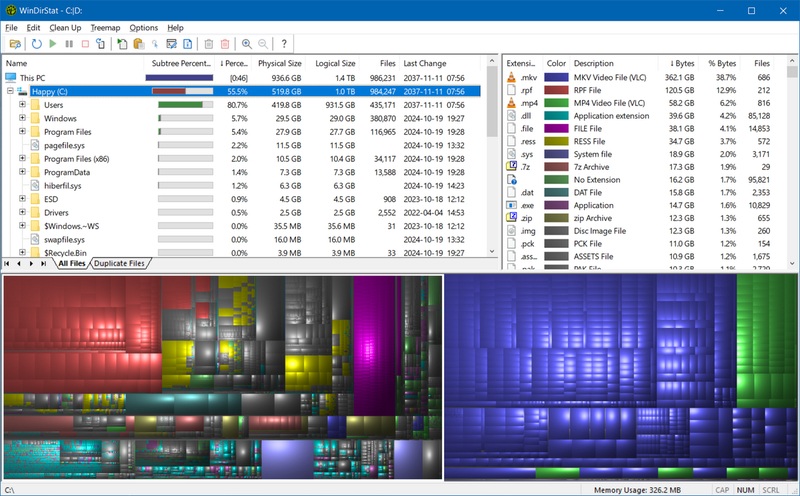Expand the Users folder tree node

tap(22, 105)
